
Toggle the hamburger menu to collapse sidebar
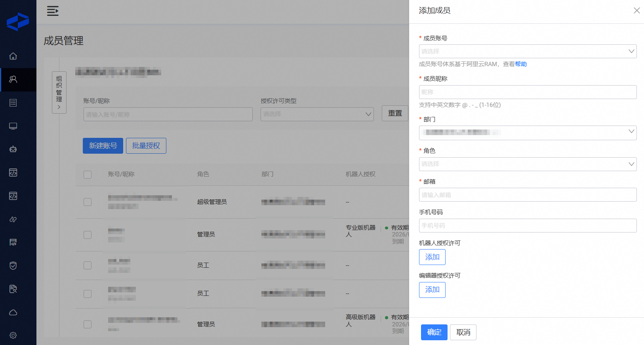pos(53,11)
